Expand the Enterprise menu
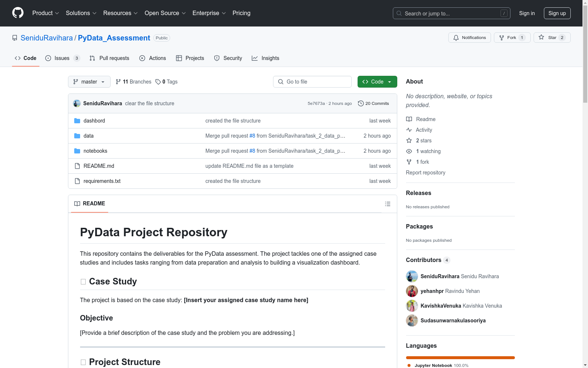Image resolution: width=588 pixels, height=368 pixels. pyautogui.click(x=209, y=13)
